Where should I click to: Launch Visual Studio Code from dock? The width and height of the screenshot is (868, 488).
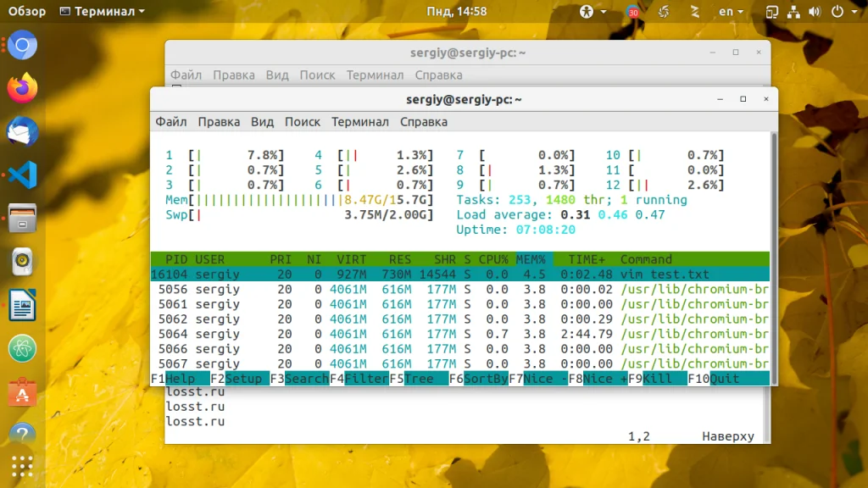pyautogui.click(x=23, y=175)
